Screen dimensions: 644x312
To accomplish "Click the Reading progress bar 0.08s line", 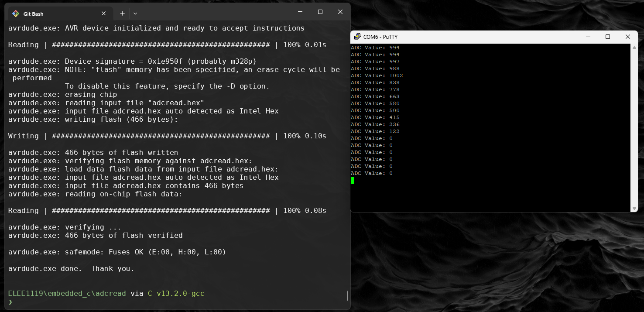I will click(167, 210).
